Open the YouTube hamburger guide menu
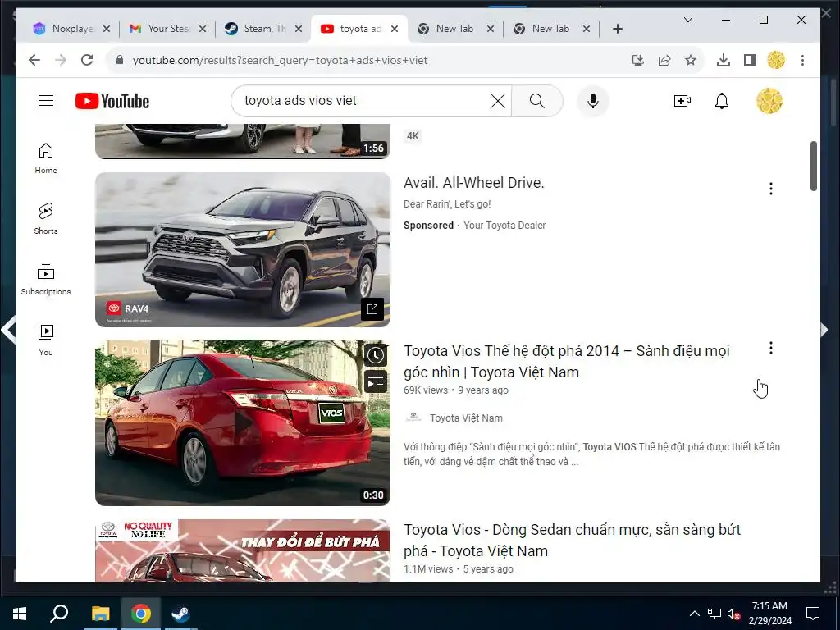The height and width of the screenshot is (630, 840). (x=46, y=101)
